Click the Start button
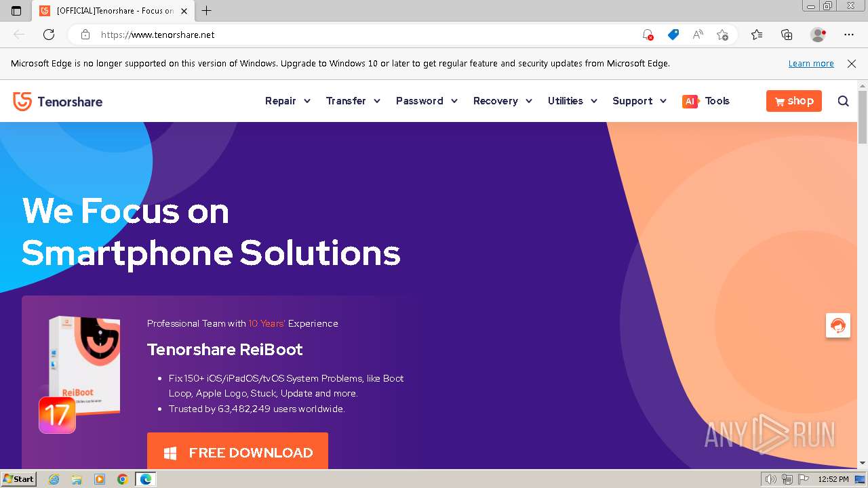 coord(18,479)
